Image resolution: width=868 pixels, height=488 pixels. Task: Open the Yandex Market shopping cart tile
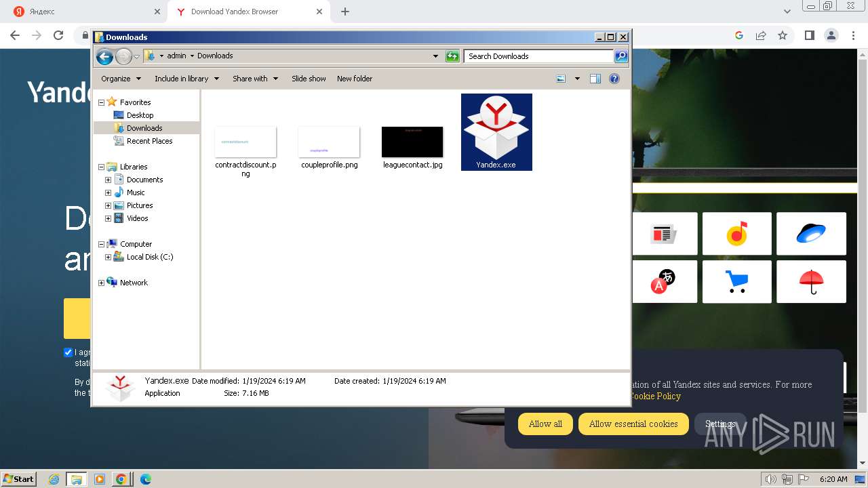pos(737,281)
